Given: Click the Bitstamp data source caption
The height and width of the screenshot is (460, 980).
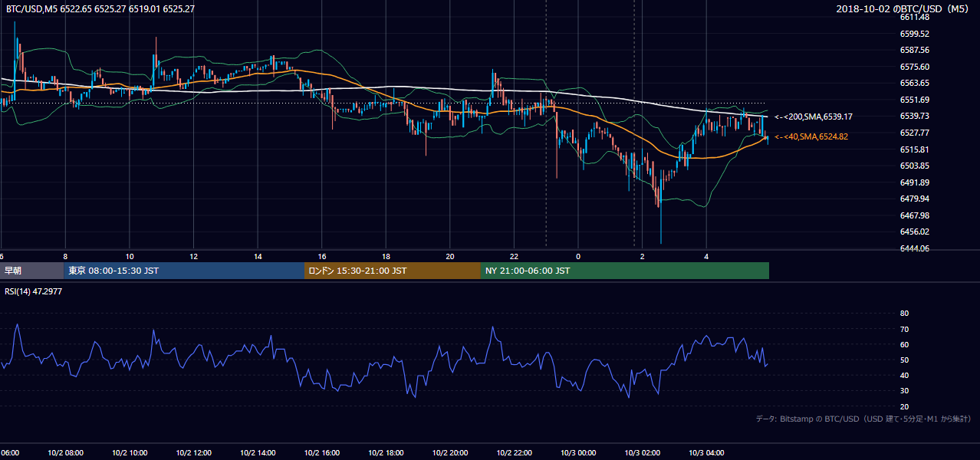Looking at the screenshot, I should pyautogui.click(x=863, y=419).
